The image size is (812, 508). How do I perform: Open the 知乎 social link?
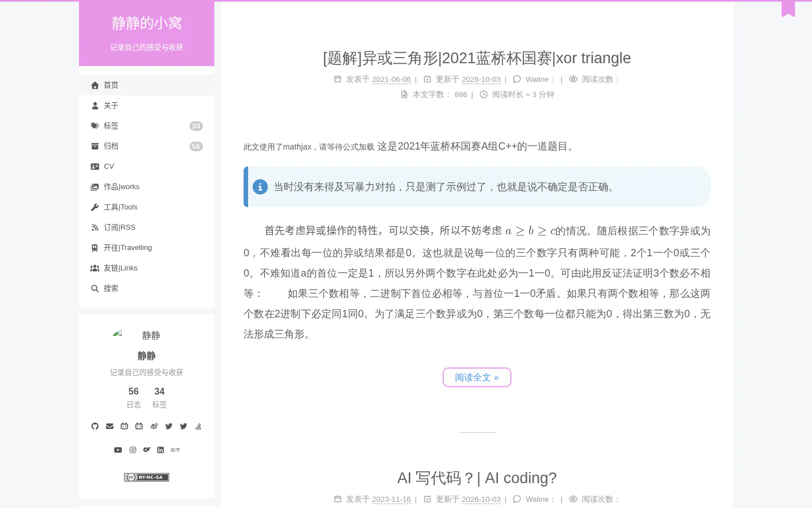pos(175,450)
